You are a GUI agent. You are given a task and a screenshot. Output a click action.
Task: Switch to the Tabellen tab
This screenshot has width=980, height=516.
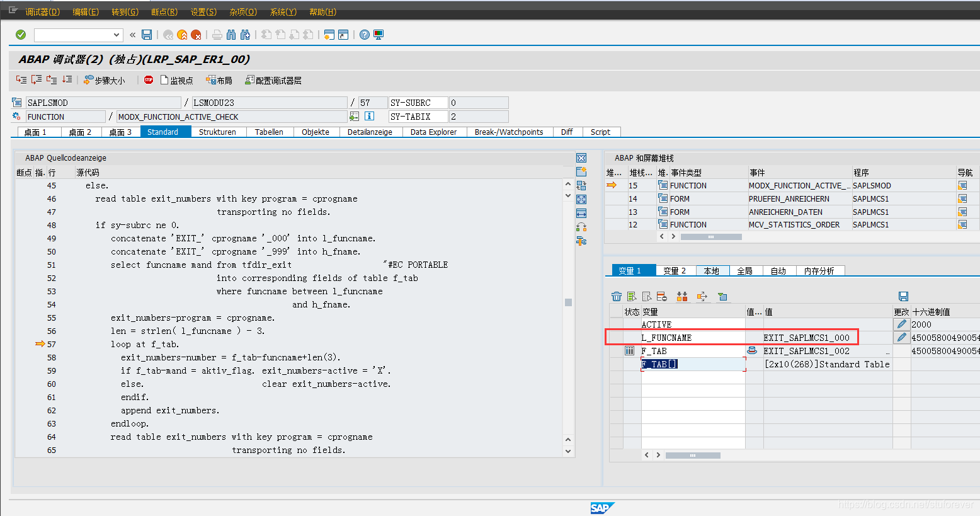click(x=269, y=132)
